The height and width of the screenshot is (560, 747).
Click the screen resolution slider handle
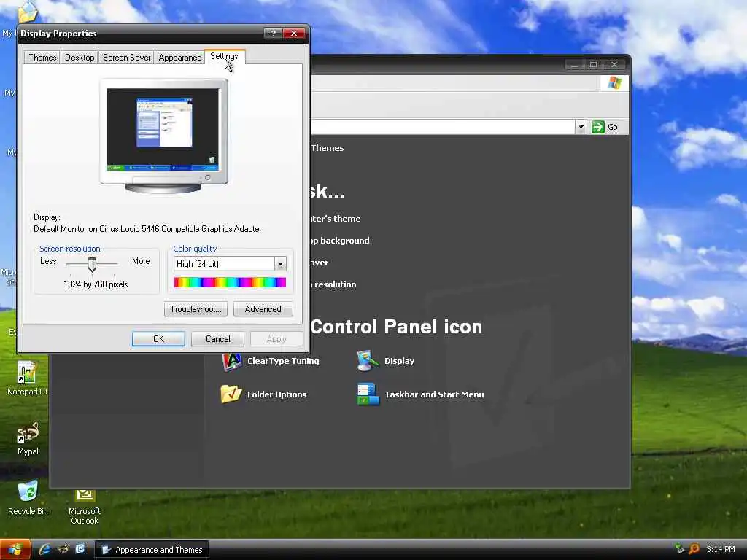tap(92, 264)
